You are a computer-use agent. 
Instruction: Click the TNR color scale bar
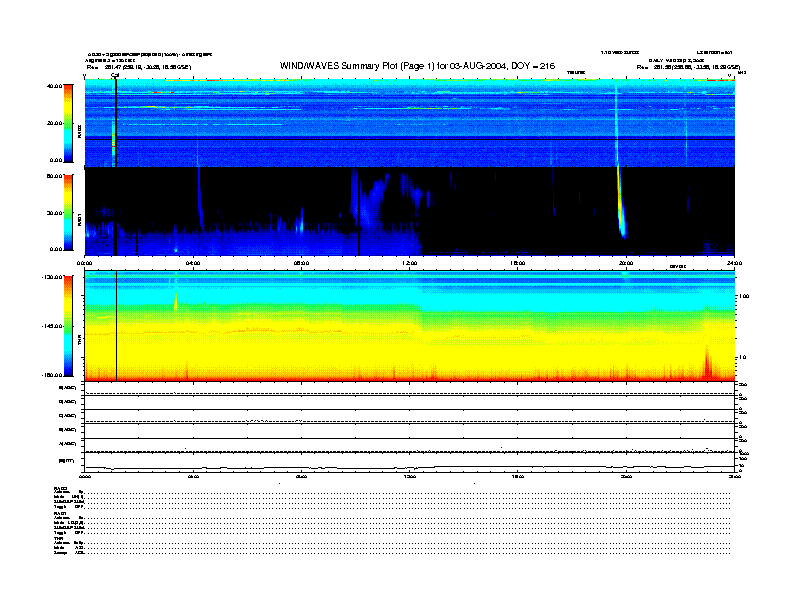(68, 327)
